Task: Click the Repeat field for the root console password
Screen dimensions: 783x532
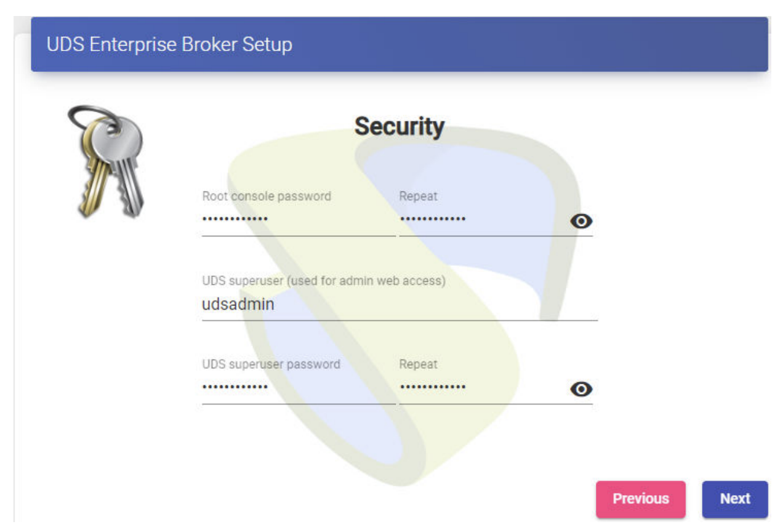Action: point(483,220)
